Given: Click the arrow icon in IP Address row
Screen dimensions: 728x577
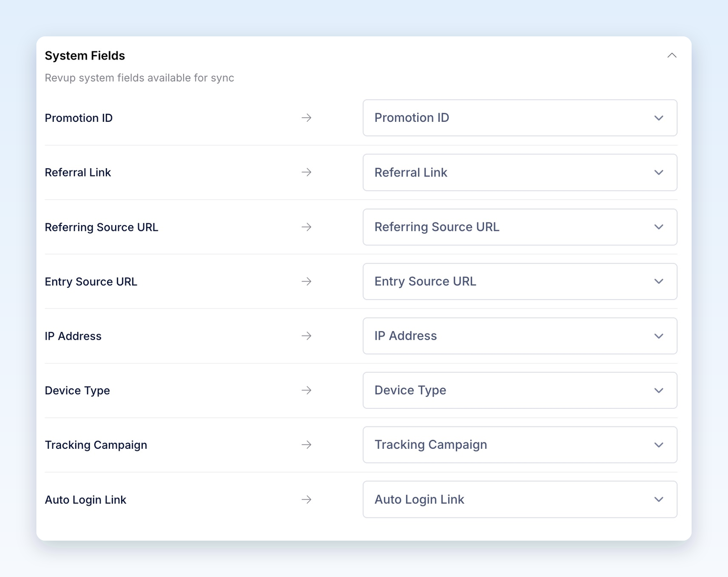Looking at the screenshot, I should (307, 336).
